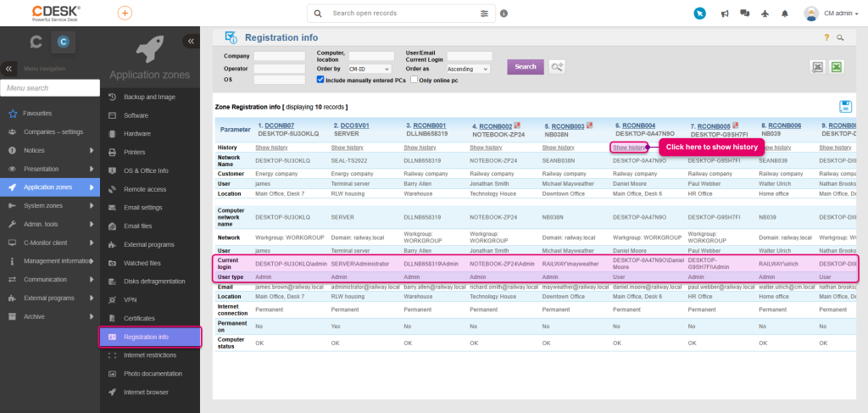Enable the Only online pc checkbox

pos(414,80)
